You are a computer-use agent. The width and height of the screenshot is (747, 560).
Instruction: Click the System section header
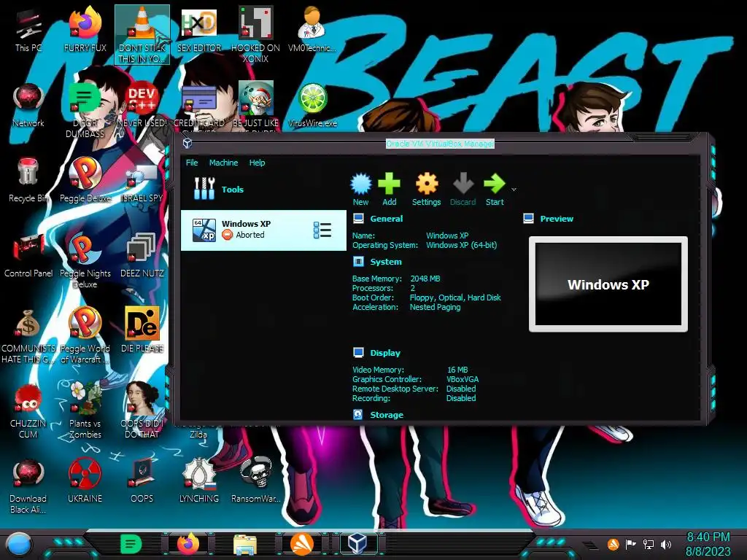click(x=386, y=262)
